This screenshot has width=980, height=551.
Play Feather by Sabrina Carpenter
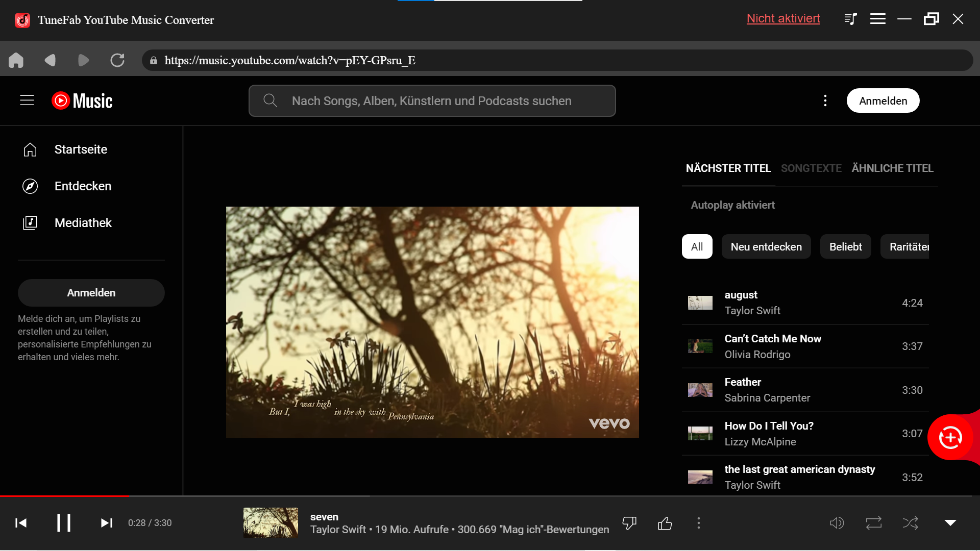point(805,390)
